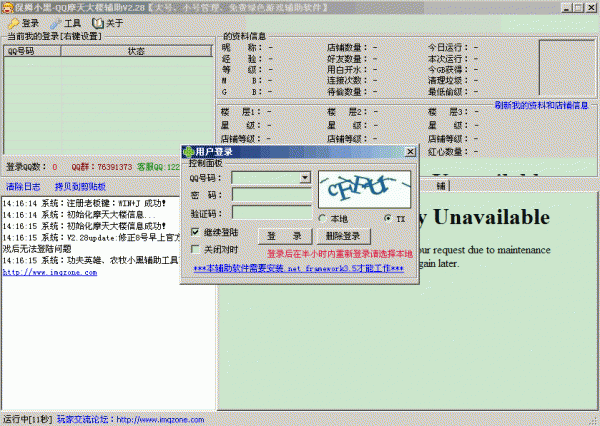This screenshot has width=600, height=426.
Task: Click the 今日运行 label
Action: coord(448,47)
